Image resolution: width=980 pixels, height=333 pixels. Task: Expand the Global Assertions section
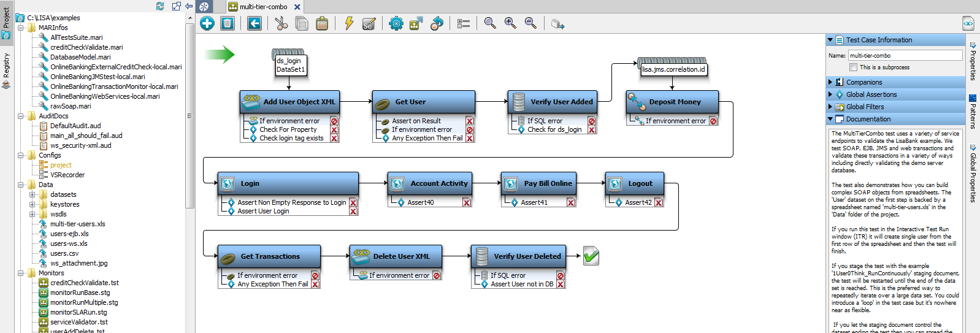(x=830, y=94)
